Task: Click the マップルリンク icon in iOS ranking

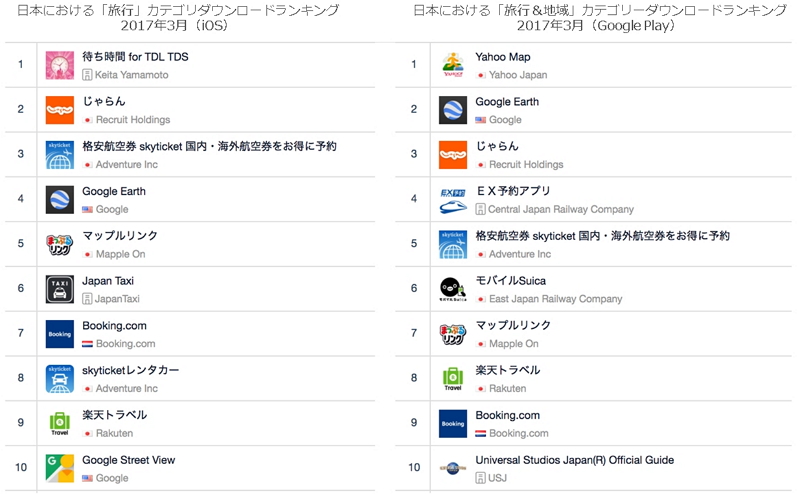Action: tap(60, 244)
